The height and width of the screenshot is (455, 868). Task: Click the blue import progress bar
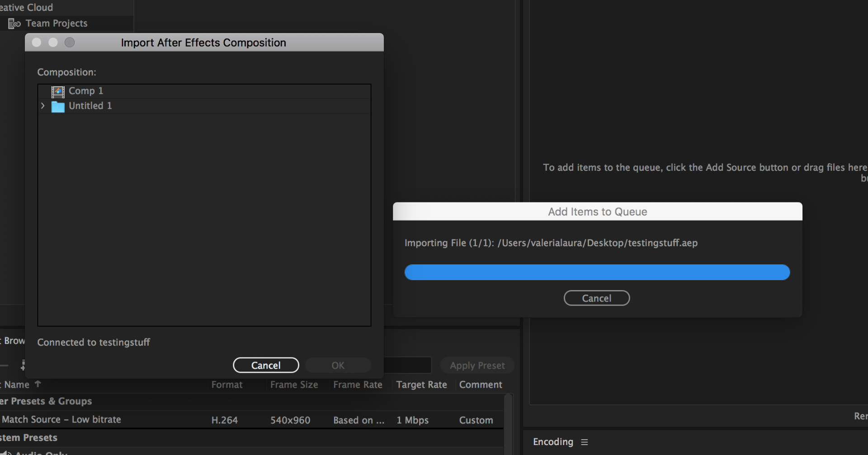(x=597, y=272)
